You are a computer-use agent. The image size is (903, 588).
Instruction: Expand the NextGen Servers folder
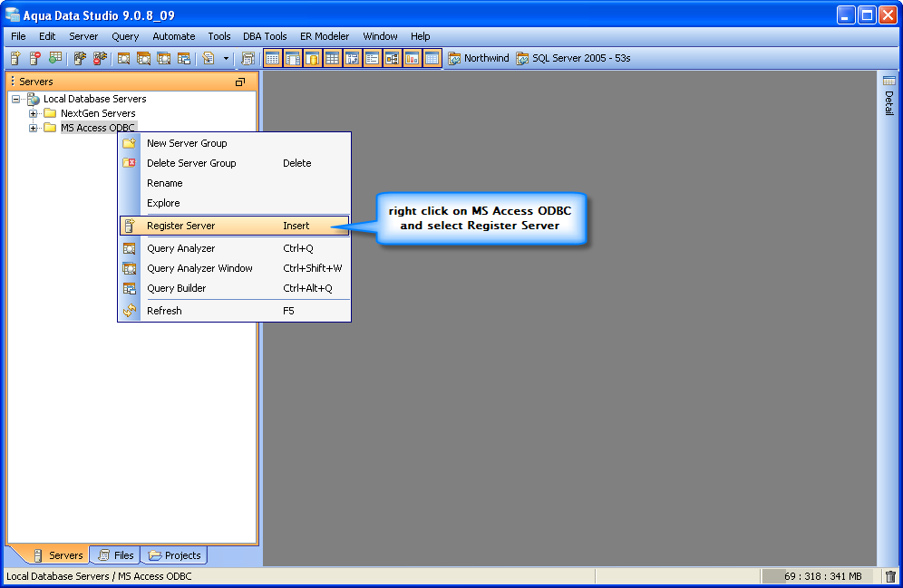(x=33, y=113)
